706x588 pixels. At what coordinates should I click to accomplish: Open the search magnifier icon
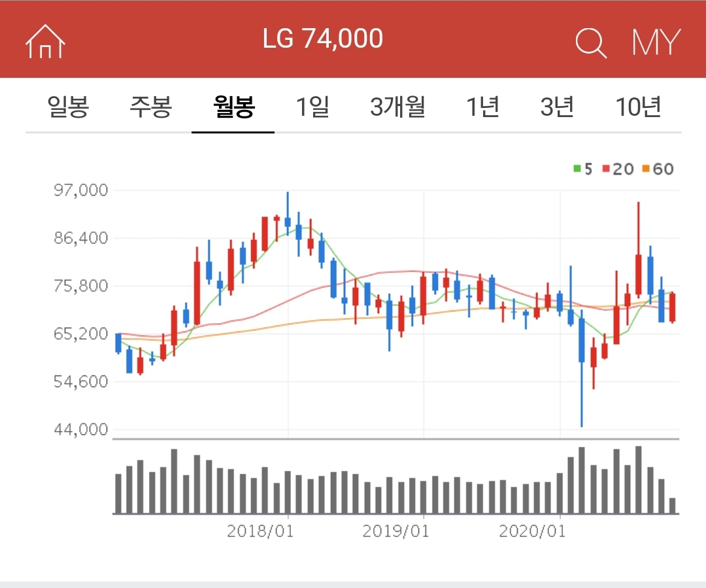(591, 43)
